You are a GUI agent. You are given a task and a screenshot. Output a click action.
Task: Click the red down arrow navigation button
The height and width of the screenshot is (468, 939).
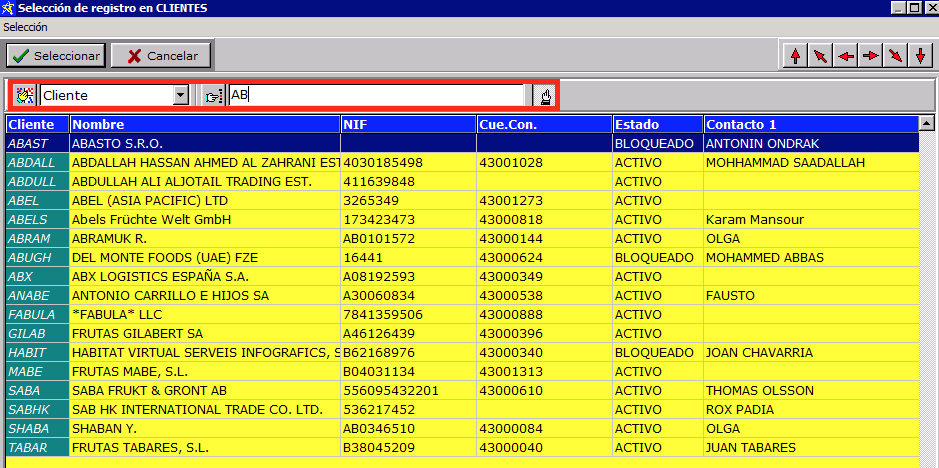pyautogui.click(x=920, y=56)
